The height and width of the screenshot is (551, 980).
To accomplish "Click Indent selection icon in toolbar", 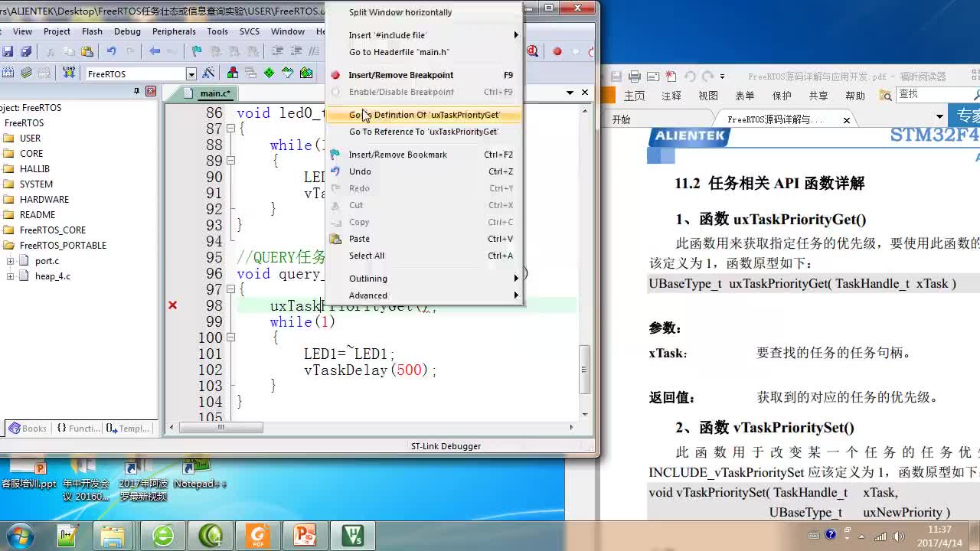I will click(x=277, y=51).
